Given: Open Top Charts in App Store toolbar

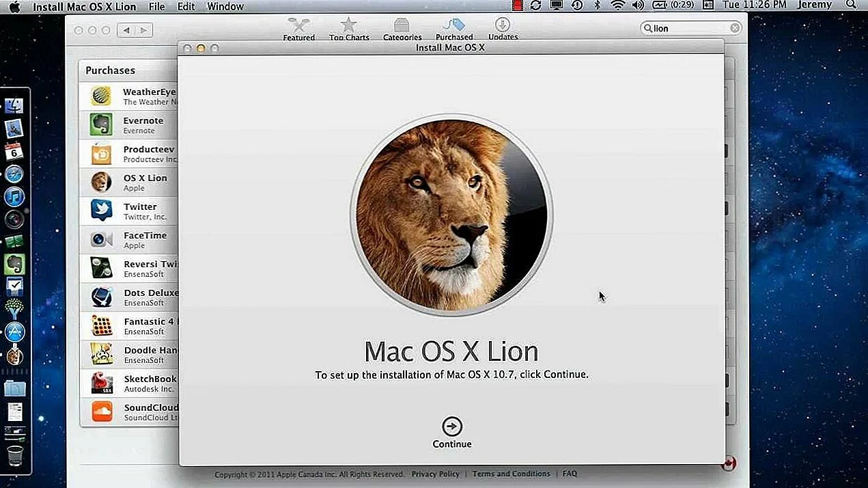Looking at the screenshot, I should tap(349, 29).
